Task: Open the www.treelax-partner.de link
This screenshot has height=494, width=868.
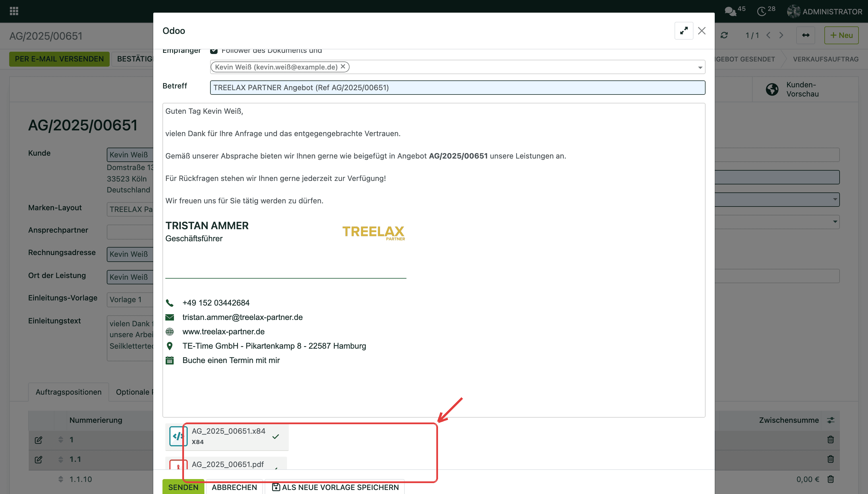Action: coord(223,331)
